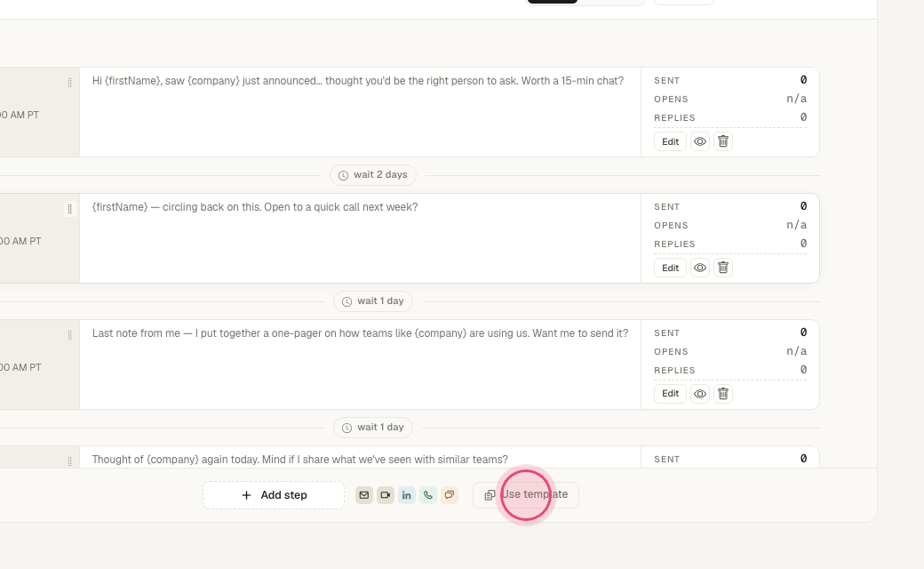Change 'wait 1 day' delay after 'circling back' step
Viewport: 924px width, 569px height.
(373, 301)
